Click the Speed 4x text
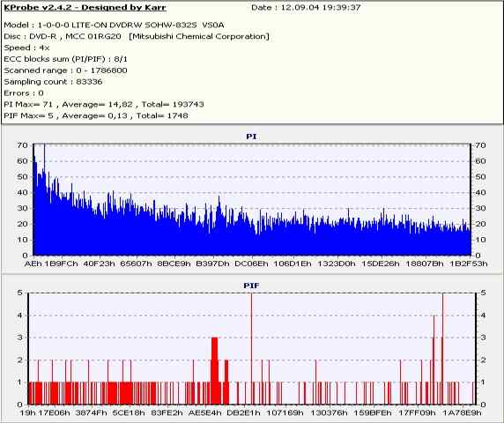 pyautogui.click(x=26, y=48)
